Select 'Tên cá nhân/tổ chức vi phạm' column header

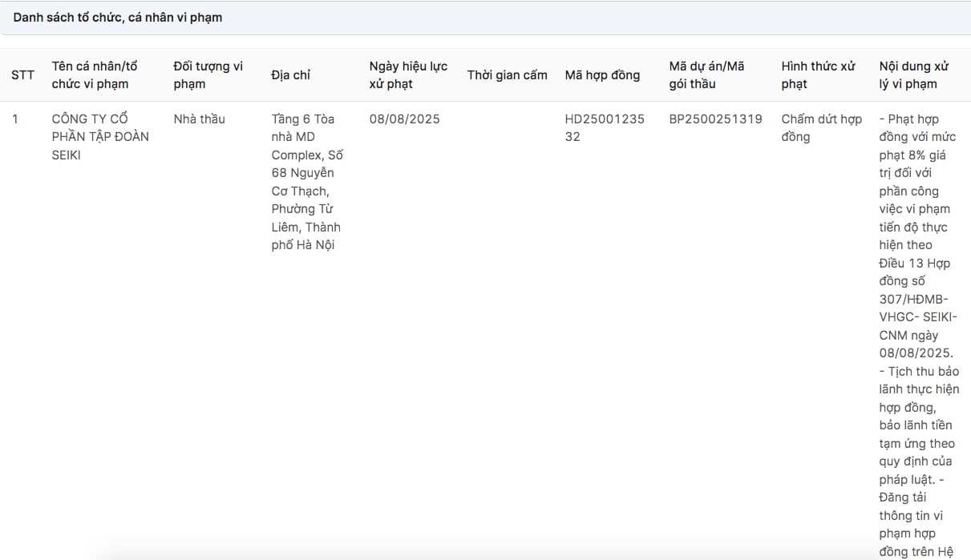coord(95,75)
